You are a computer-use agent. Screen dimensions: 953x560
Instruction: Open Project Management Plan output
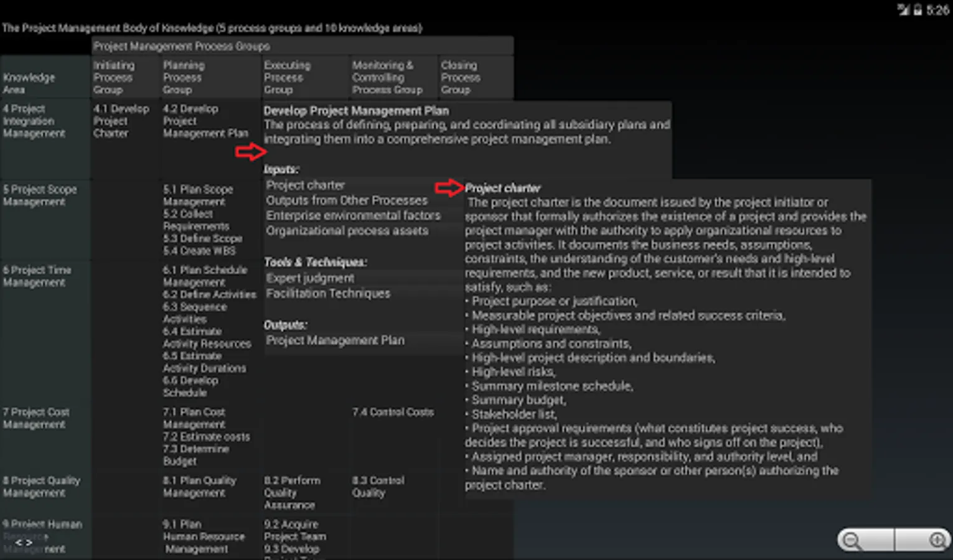(335, 340)
